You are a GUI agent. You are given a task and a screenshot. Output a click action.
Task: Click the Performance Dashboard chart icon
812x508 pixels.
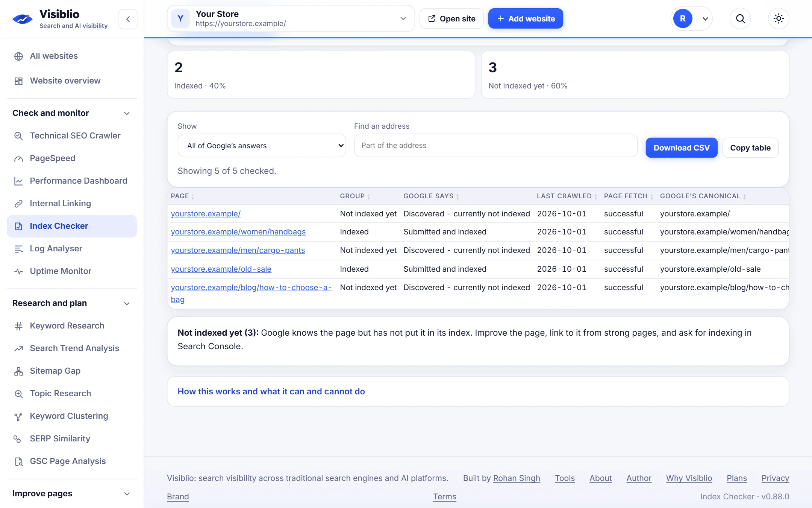18,181
